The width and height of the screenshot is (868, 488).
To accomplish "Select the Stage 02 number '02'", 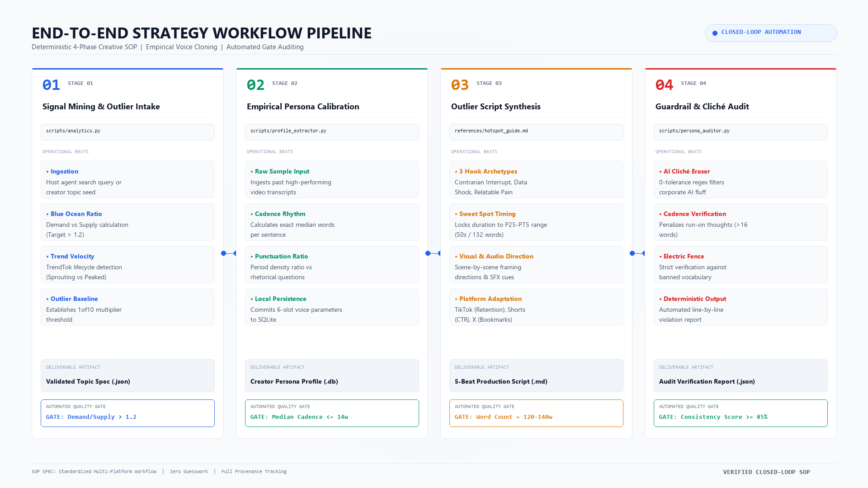I will [x=255, y=85].
